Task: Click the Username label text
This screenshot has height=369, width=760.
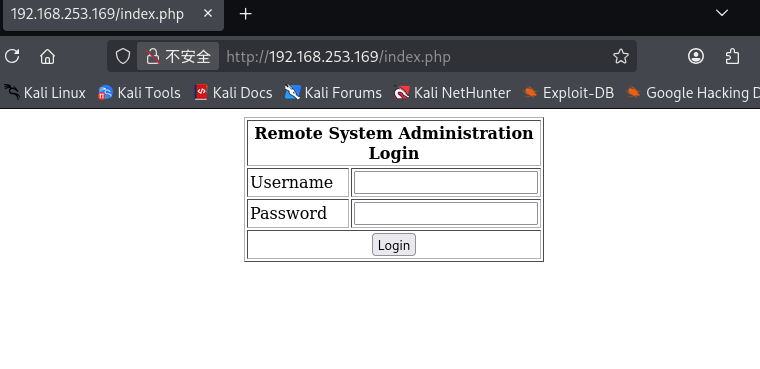Action: pos(291,183)
